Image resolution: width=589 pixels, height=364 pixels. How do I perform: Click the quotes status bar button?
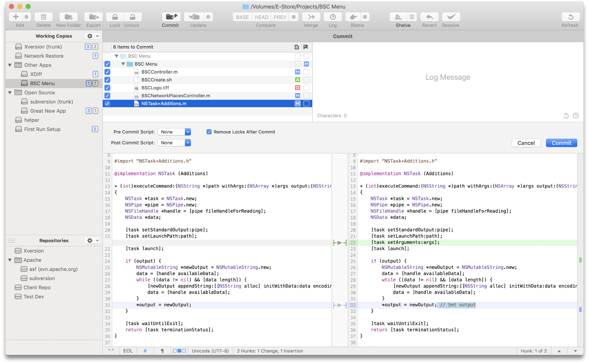tap(111, 351)
